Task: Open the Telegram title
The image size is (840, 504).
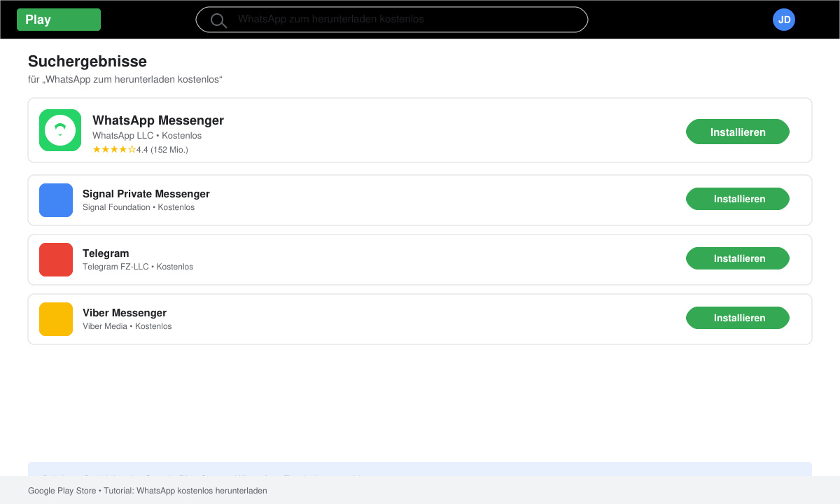Action: click(x=106, y=253)
